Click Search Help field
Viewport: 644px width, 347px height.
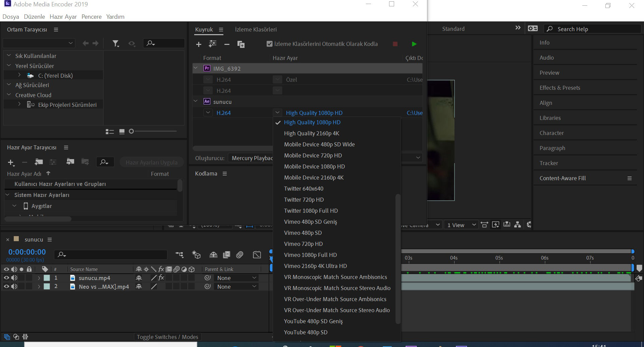[x=592, y=29]
